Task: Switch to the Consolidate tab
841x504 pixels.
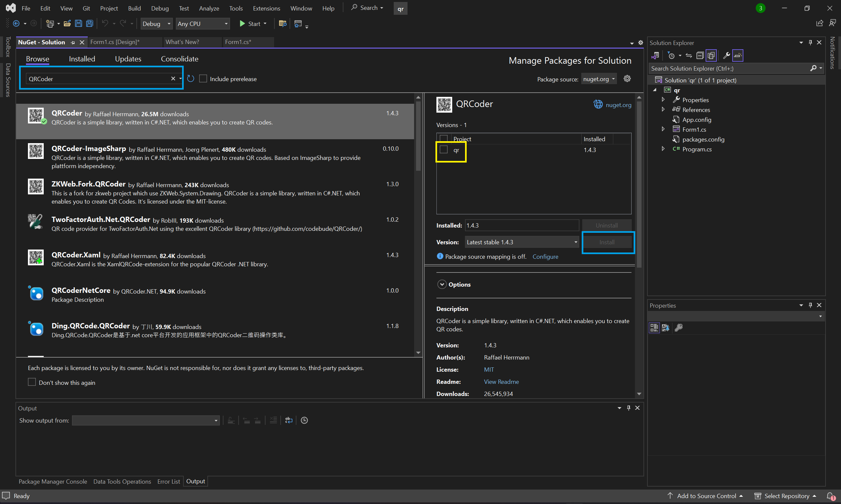Action: click(x=179, y=59)
